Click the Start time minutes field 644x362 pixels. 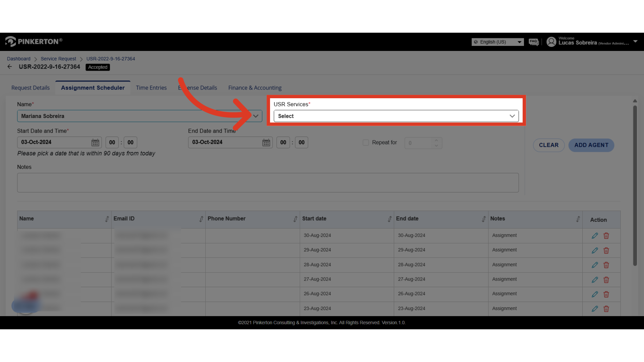pyautogui.click(x=130, y=142)
